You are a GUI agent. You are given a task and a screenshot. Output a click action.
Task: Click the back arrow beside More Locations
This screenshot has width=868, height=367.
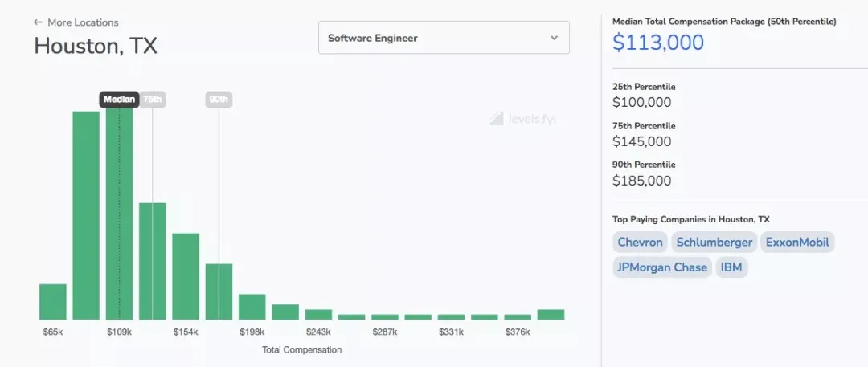point(38,22)
